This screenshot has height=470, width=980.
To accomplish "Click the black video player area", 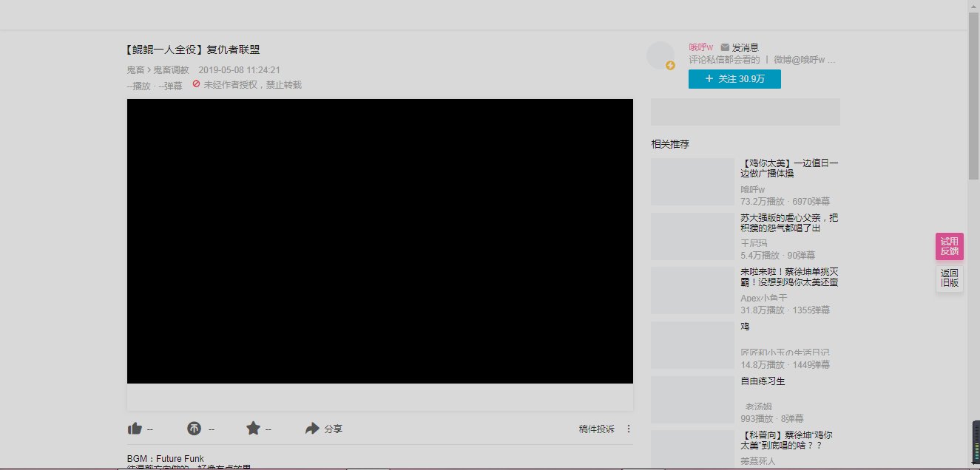I will (379, 241).
